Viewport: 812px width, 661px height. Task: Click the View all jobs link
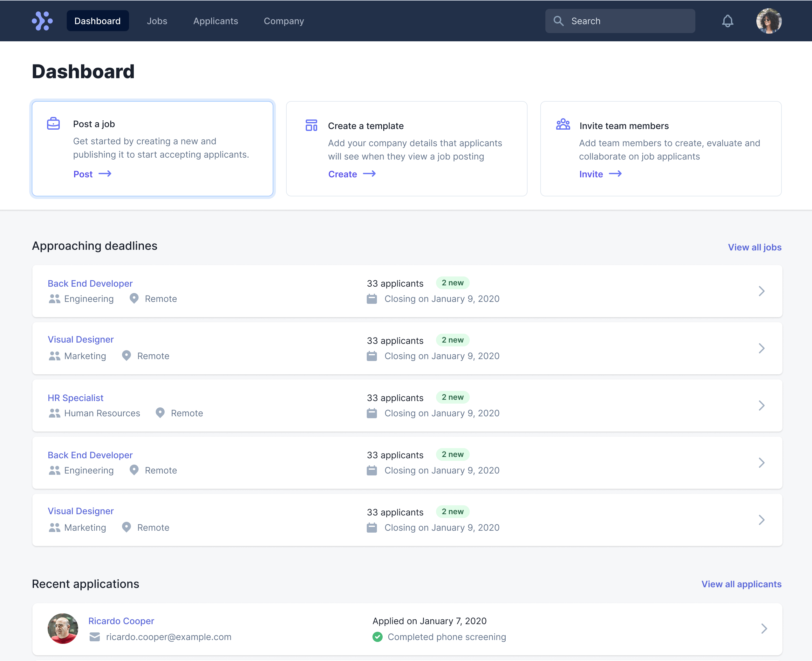tap(754, 247)
